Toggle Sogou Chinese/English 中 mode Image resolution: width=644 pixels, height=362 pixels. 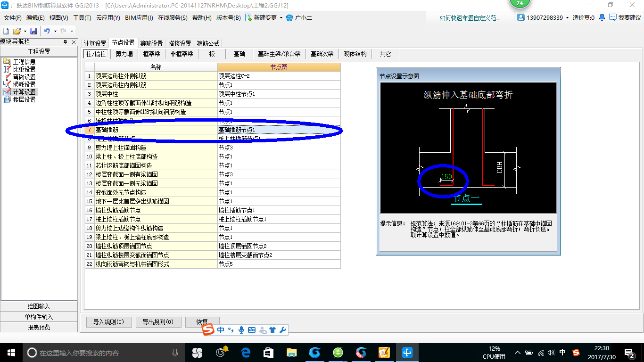(221, 330)
